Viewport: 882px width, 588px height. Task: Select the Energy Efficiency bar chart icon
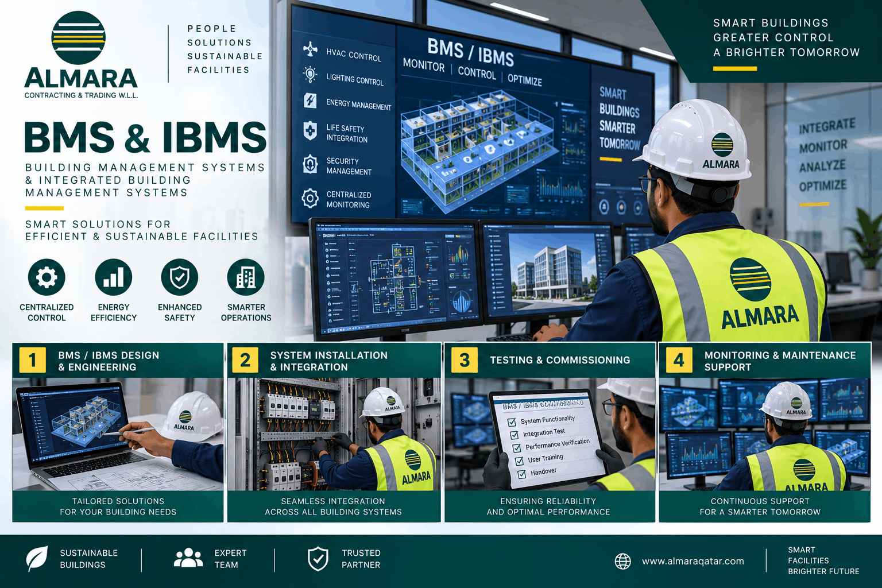tap(114, 277)
